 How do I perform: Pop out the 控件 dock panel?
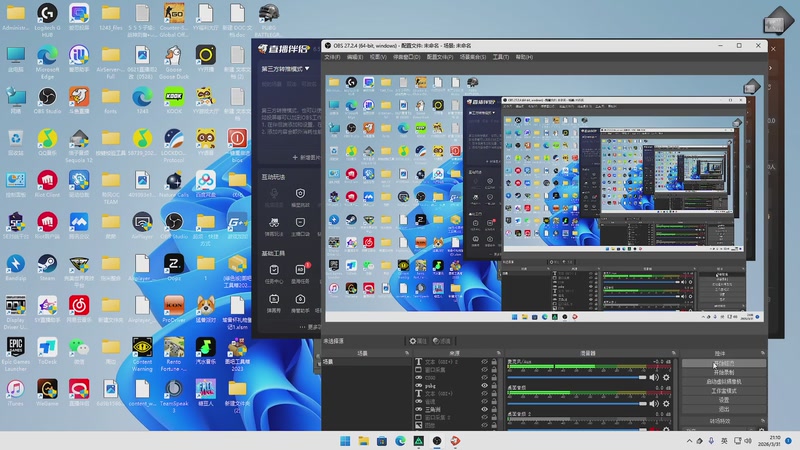pos(763,353)
